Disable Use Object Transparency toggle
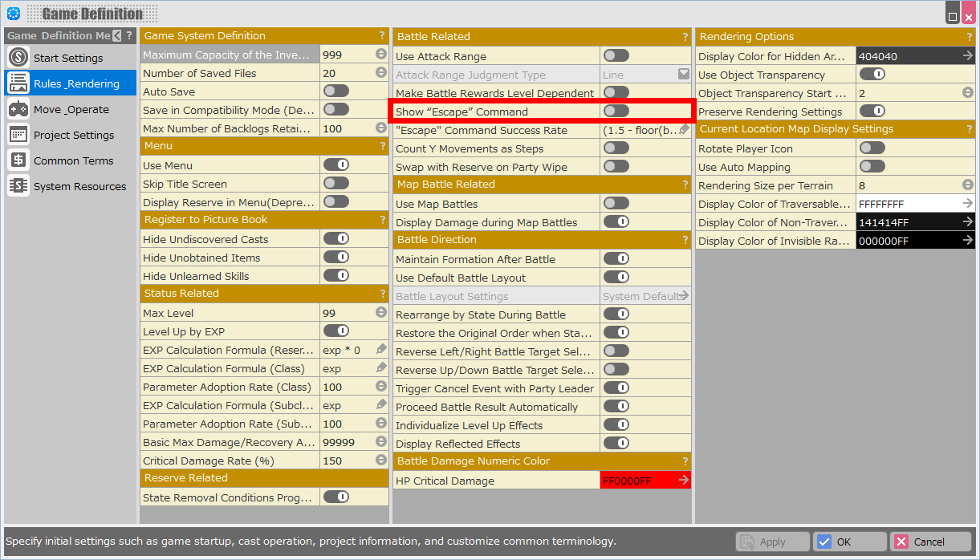 click(x=872, y=75)
